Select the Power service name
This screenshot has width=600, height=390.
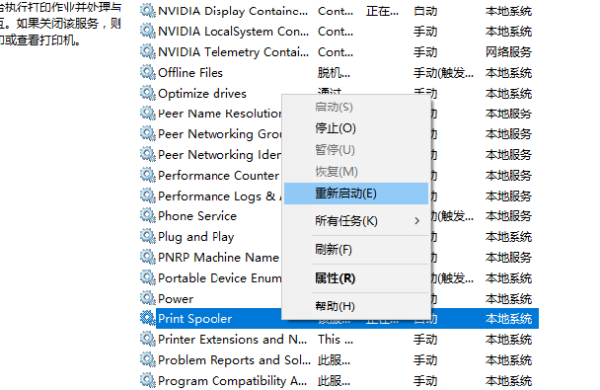176,299
